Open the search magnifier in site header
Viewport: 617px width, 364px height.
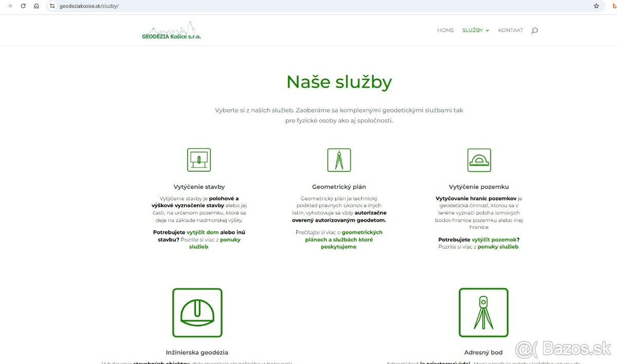point(534,31)
